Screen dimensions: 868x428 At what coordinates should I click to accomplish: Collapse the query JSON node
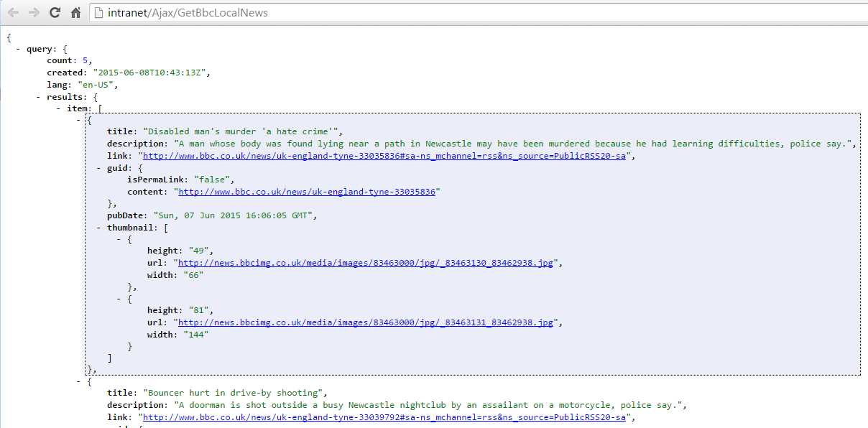[x=17, y=48]
